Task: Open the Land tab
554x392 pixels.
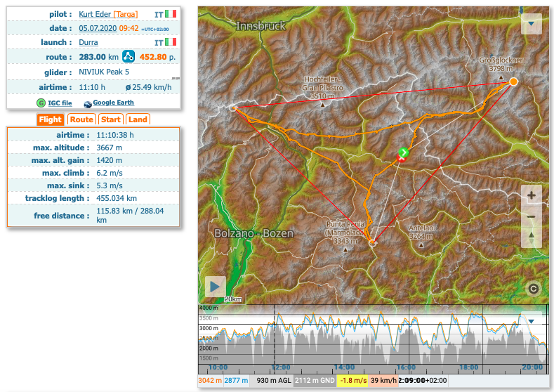Action: (138, 119)
